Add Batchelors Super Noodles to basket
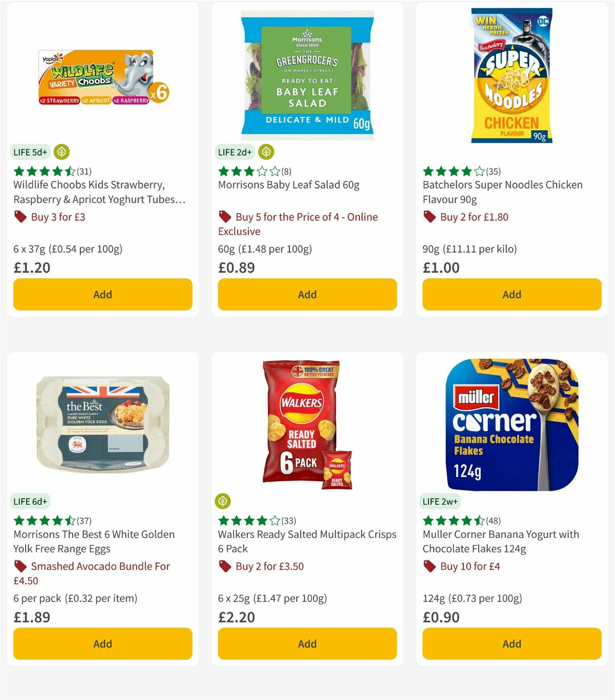The width and height of the screenshot is (615, 700). click(x=511, y=294)
